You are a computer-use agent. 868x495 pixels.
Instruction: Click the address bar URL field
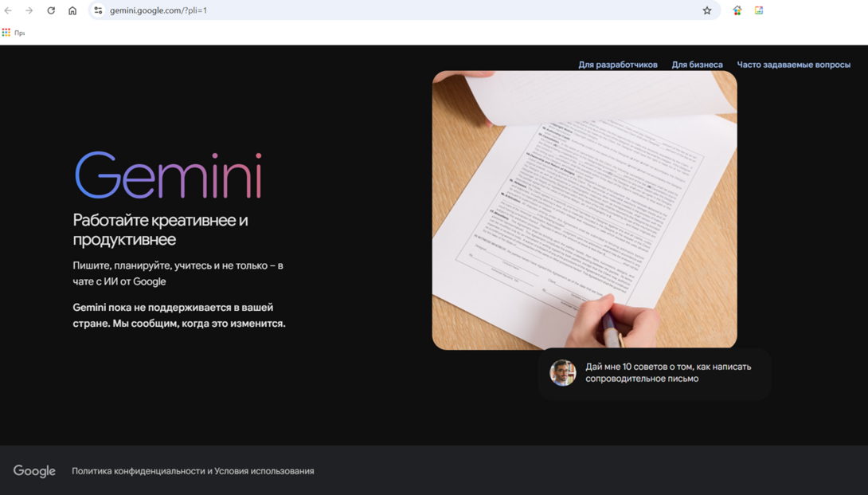pos(403,10)
